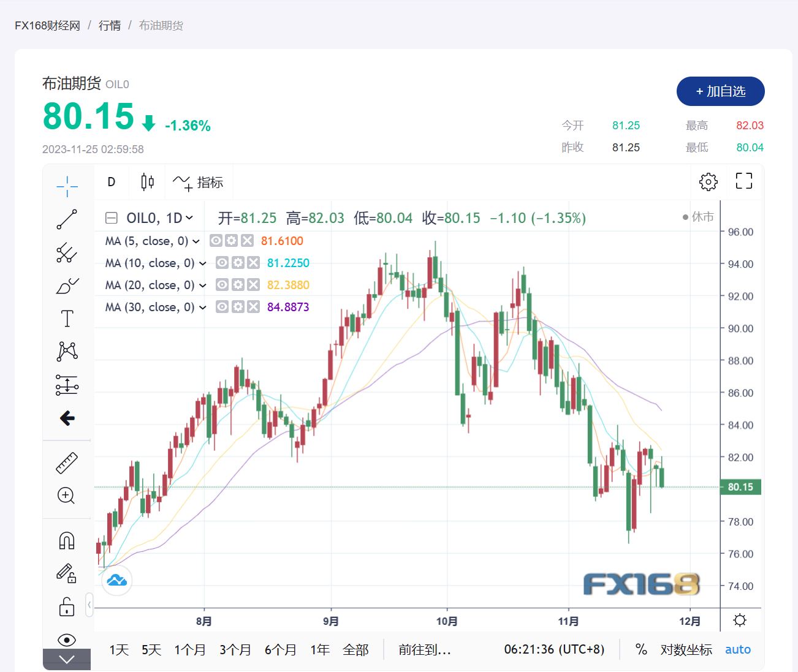Toggle 对数坐标 logarithmic scale
The width and height of the screenshot is (798, 672).
point(686,649)
